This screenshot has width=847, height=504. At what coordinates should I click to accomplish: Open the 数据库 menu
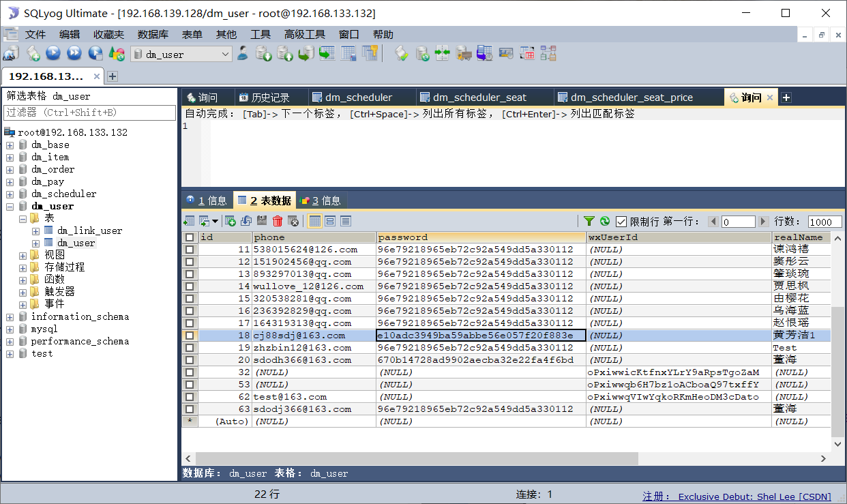153,34
